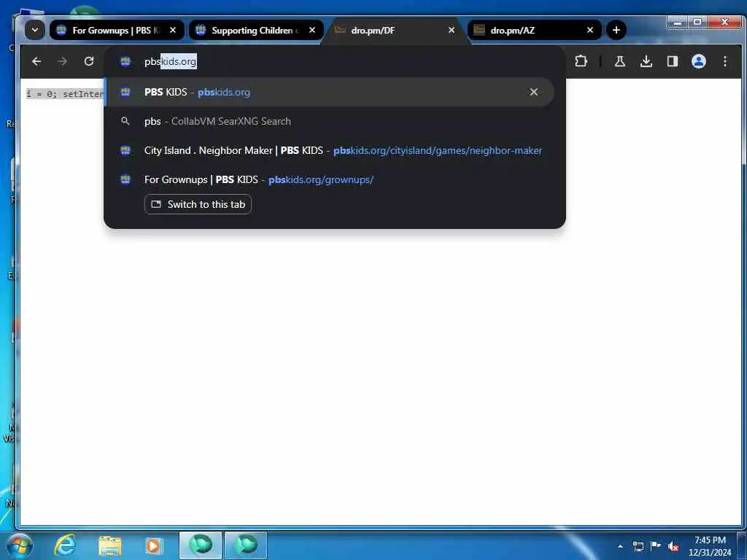Open the Extensions puzzle icon
Screen dimensions: 747x560
point(581,61)
